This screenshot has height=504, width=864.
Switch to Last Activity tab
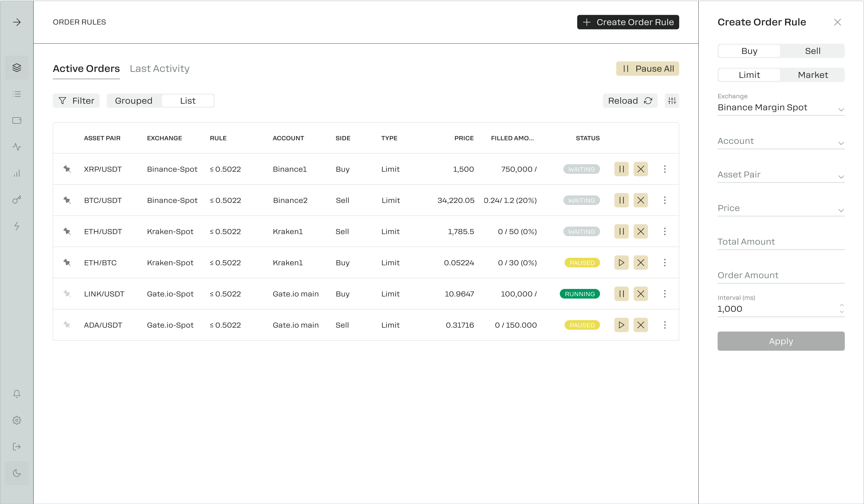coord(159,69)
